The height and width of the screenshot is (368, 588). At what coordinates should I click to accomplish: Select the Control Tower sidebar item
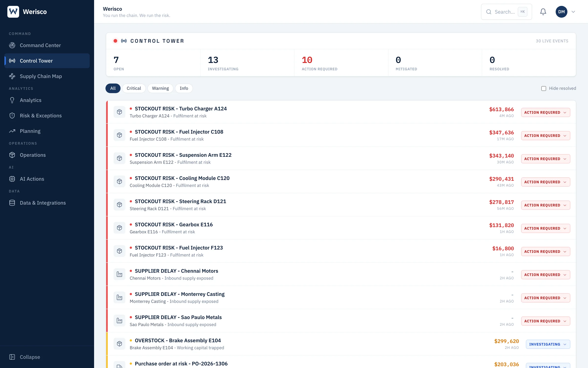[47, 61]
